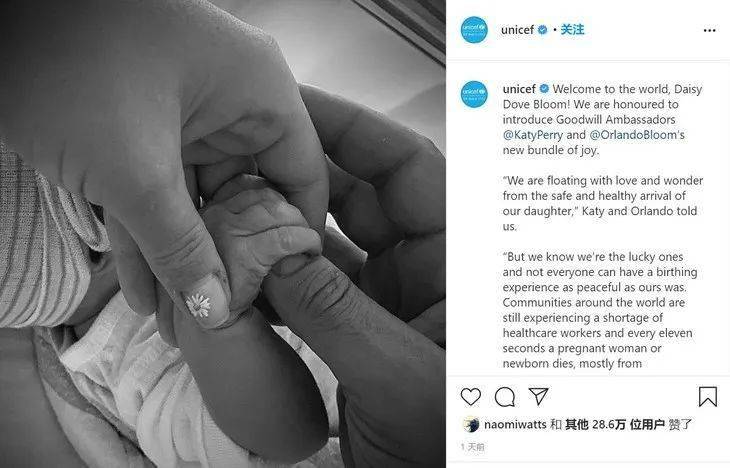This screenshot has width=730, height=468.
Task: Click the verified badge next to header username
Action: pos(542,30)
